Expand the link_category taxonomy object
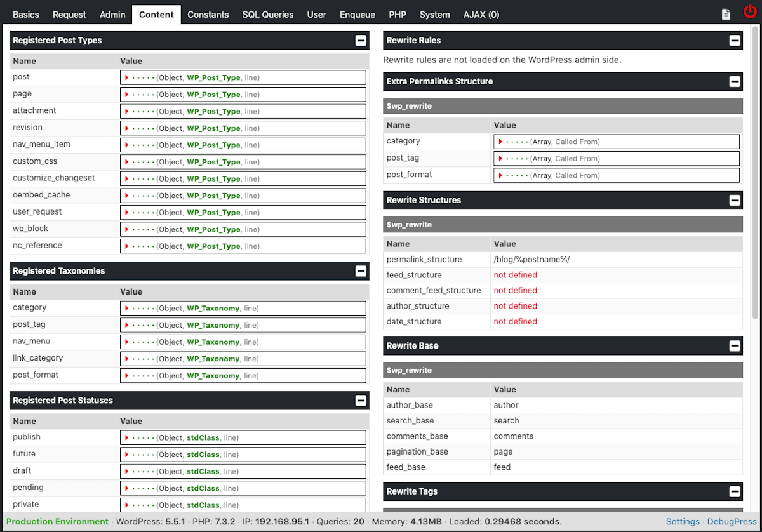Screen dimensions: 762x532 (128, 359)
